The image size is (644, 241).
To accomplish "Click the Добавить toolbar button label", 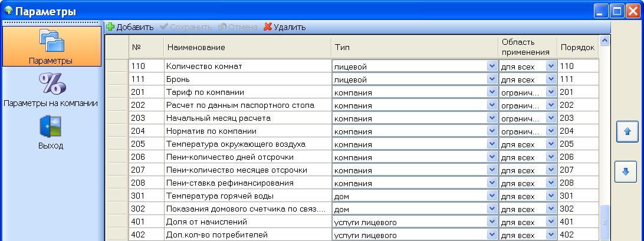I will (x=135, y=27).
